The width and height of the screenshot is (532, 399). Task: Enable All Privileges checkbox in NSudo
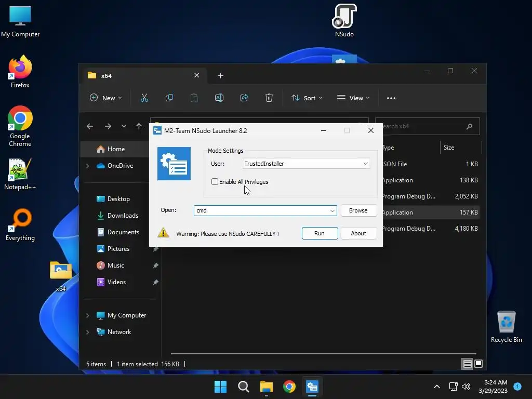[215, 182]
